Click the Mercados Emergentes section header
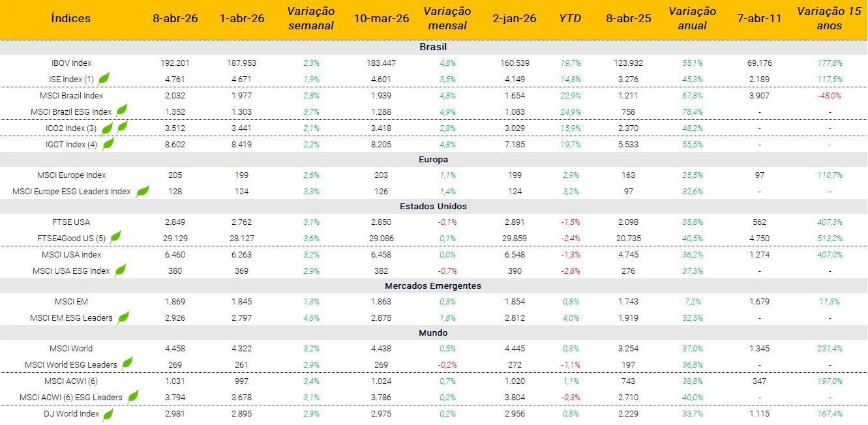This screenshot has width=868, height=425. pyautogui.click(x=433, y=286)
